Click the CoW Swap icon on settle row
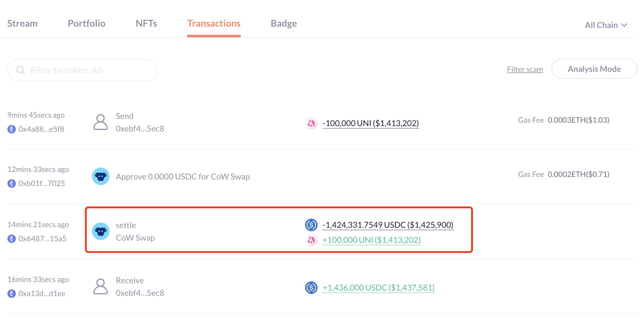Viewport: 644px width, 320px height. (100, 231)
